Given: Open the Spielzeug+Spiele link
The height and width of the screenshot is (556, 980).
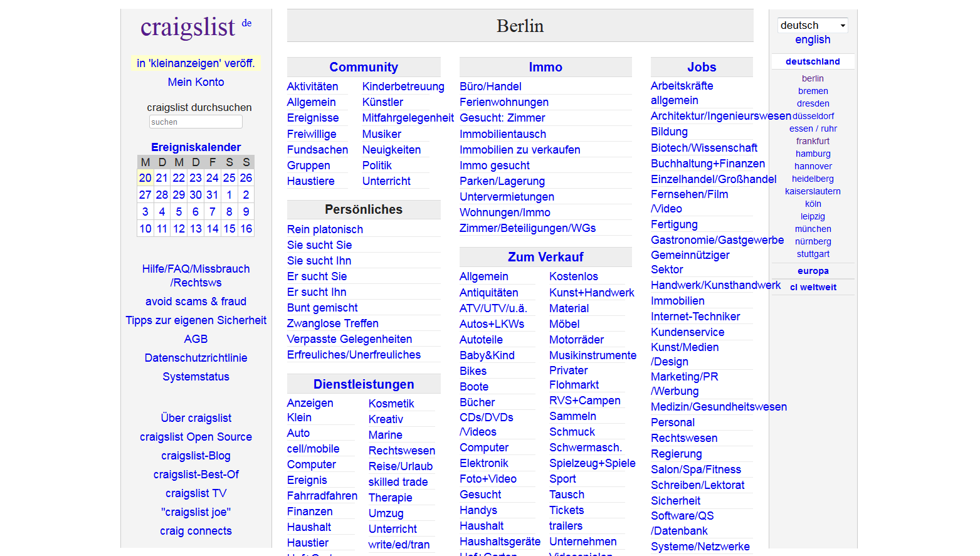Looking at the screenshot, I should coord(593,463).
